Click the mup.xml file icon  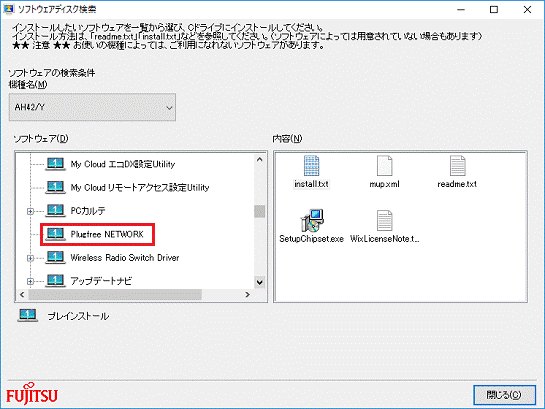pyautogui.click(x=384, y=166)
